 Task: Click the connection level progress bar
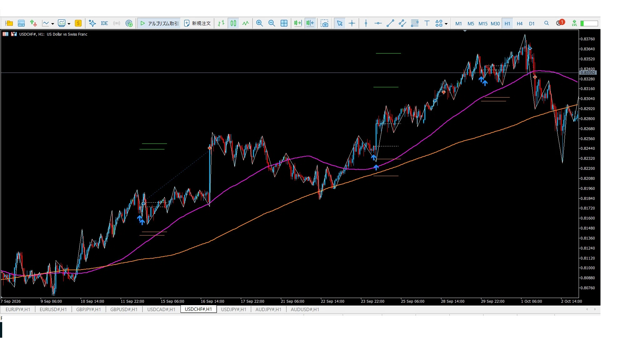point(589,23)
